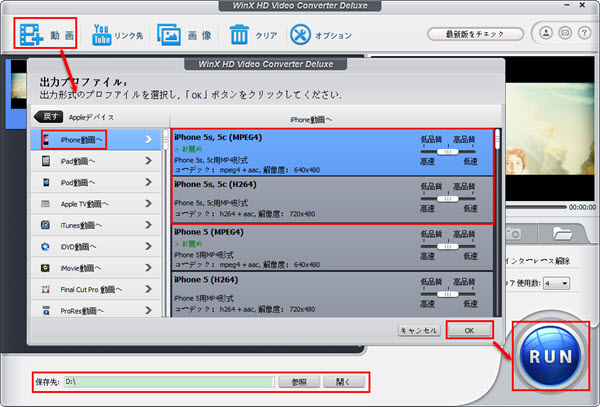Screen dimensions: 600x407
Task: Expand the iPod動画 category arrow
Action: tap(148, 182)
